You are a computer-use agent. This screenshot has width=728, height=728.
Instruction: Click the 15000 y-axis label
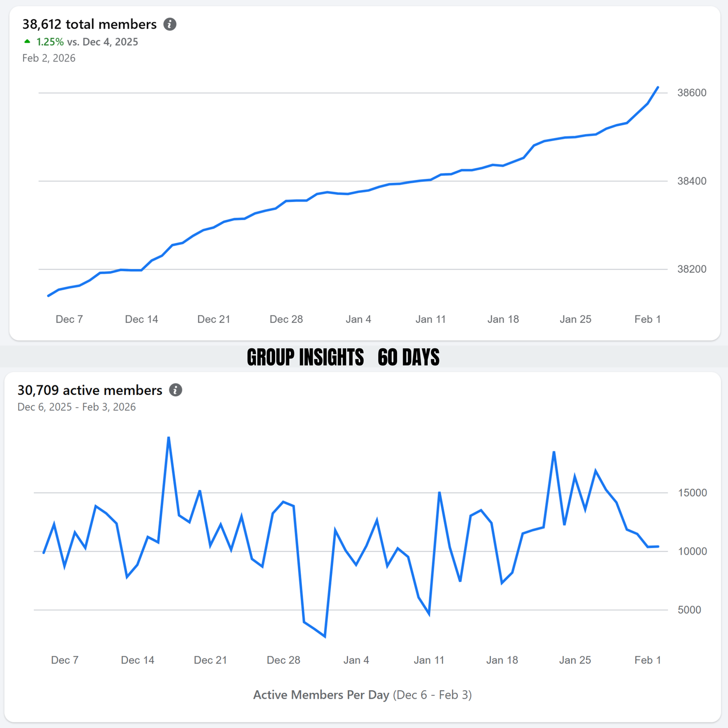coord(692,493)
